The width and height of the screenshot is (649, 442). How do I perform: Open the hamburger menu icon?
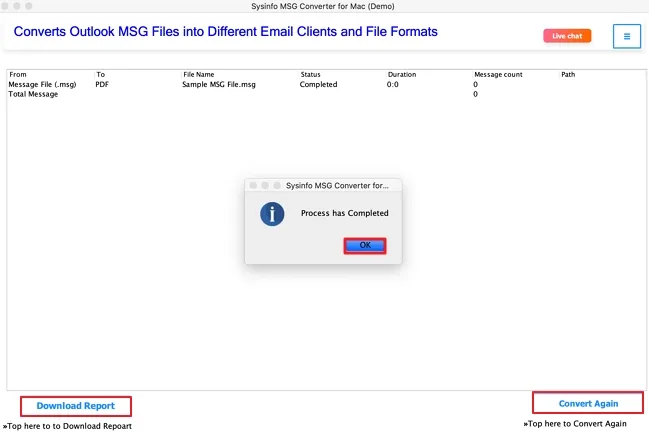coord(627,36)
